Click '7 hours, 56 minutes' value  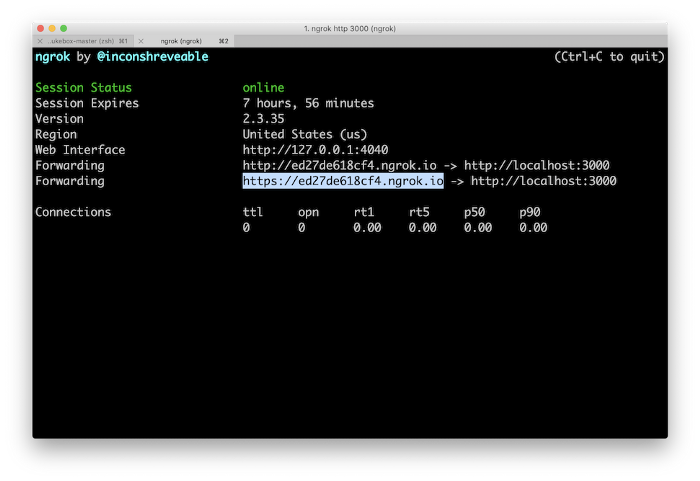[308, 103]
